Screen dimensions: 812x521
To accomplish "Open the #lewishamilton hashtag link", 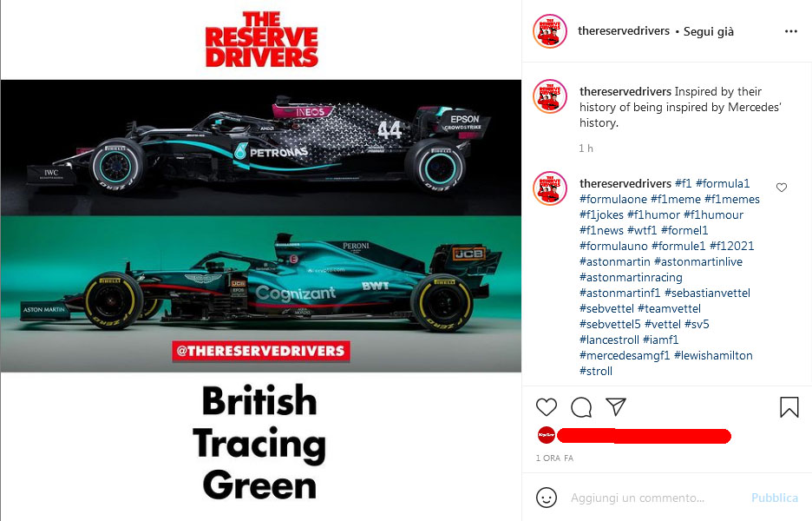I will pyautogui.click(x=713, y=356).
